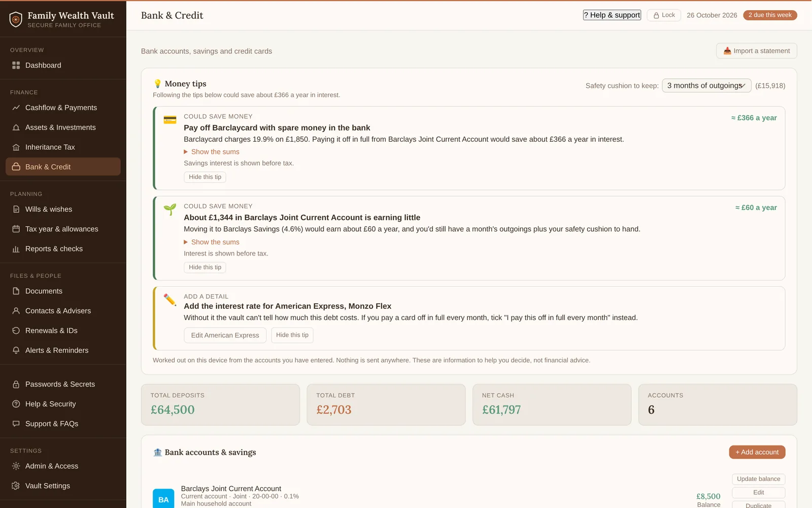
Task: Click the BA account avatar thumbnail
Action: click(x=163, y=499)
